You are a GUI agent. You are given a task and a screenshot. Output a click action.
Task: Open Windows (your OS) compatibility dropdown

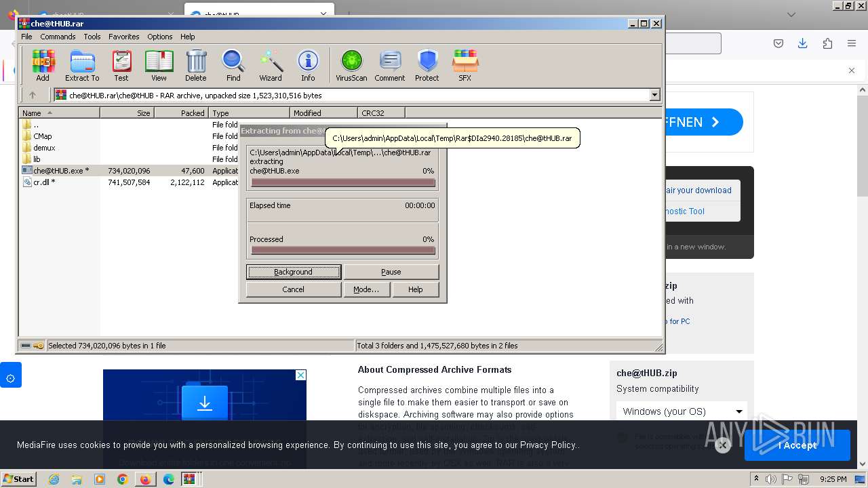pyautogui.click(x=682, y=411)
